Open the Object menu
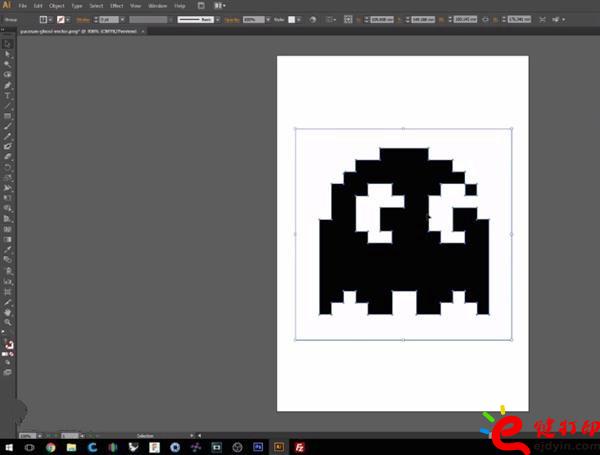The width and height of the screenshot is (600, 455). click(x=56, y=6)
